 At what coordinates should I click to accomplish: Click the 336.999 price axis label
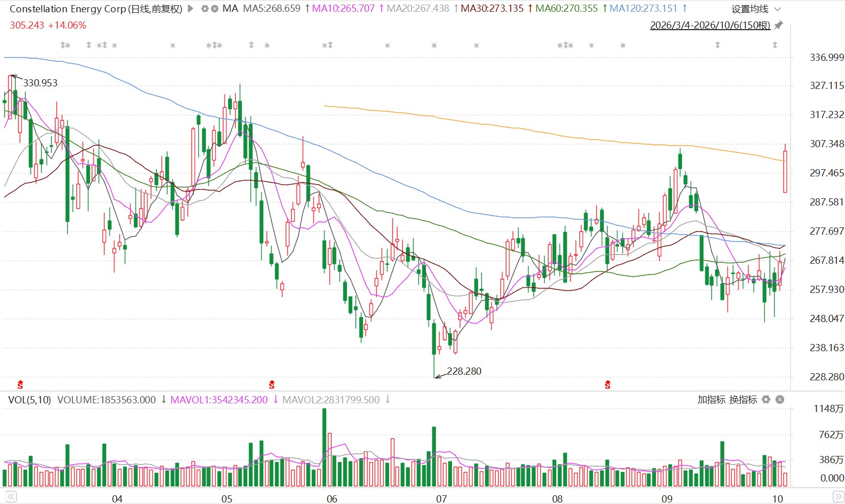(827, 57)
